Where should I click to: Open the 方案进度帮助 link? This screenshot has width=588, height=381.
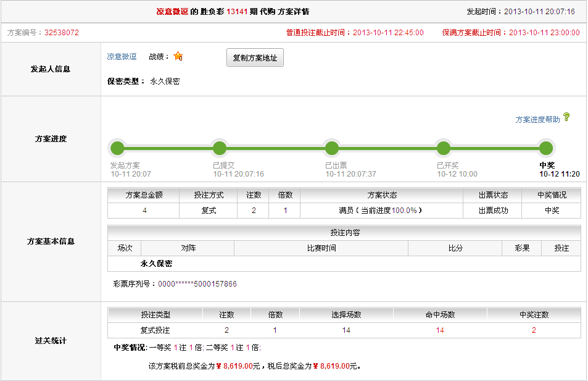[x=537, y=120]
